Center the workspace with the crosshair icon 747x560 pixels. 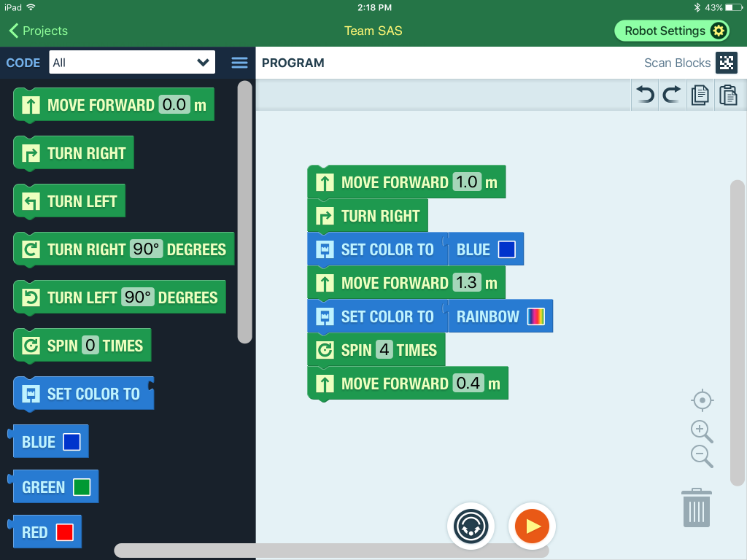pyautogui.click(x=702, y=400)
